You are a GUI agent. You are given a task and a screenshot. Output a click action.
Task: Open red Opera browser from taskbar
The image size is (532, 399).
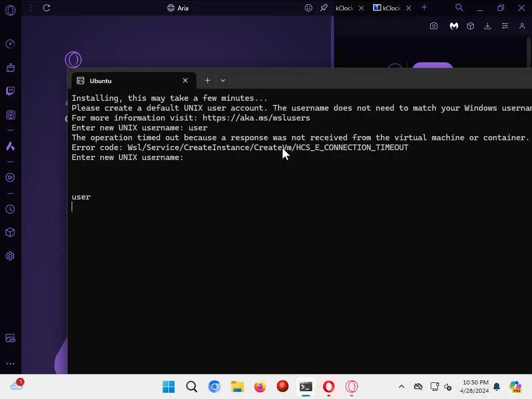pos(328,387)
